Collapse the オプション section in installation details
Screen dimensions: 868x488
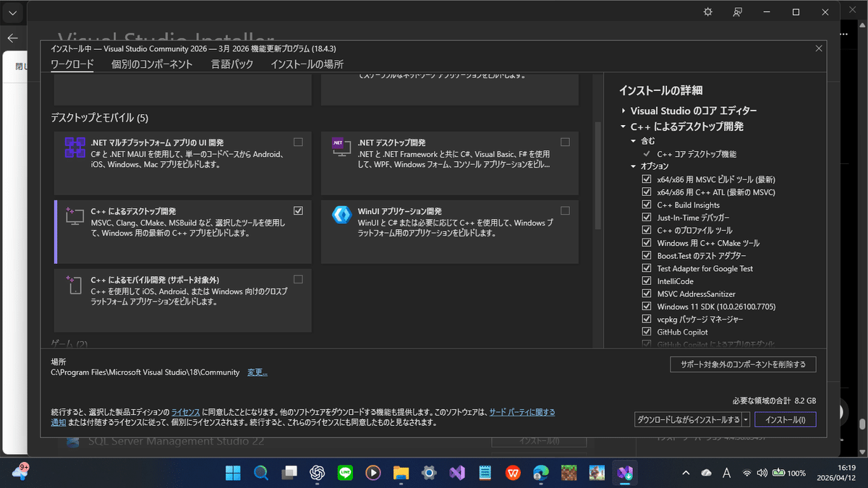coord(633,166)
